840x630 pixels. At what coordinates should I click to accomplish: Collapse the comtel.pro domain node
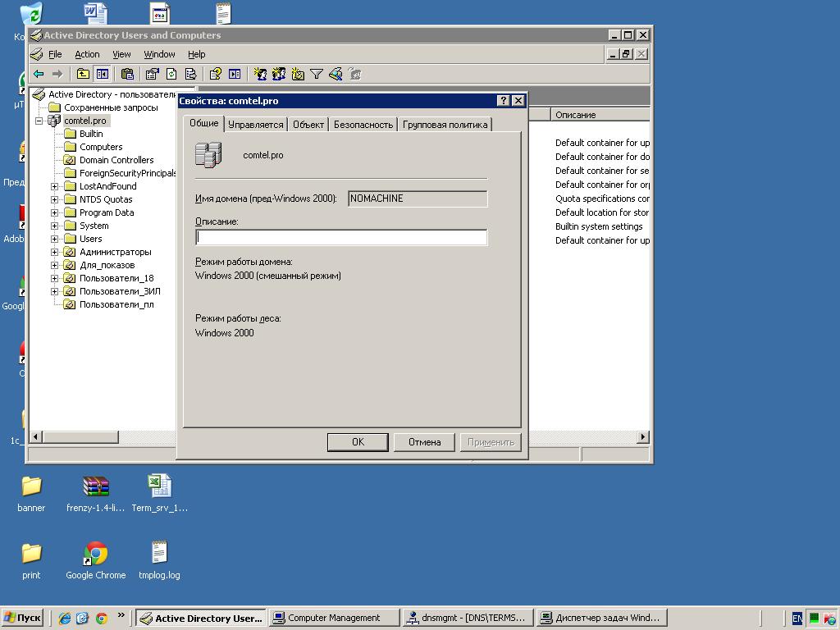[39, 121]
